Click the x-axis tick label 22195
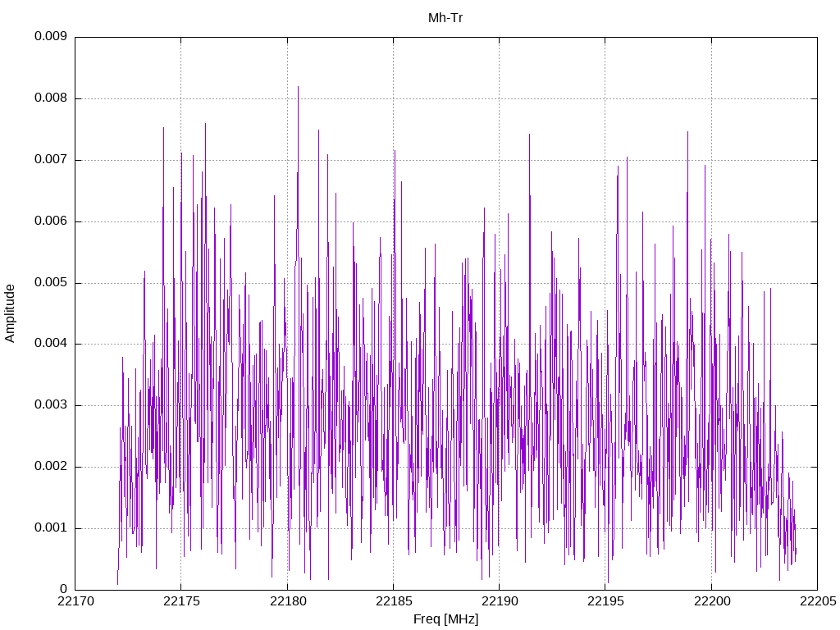This screenshot has width=840, height=630. pyautogui.click(x=606, y=601)
